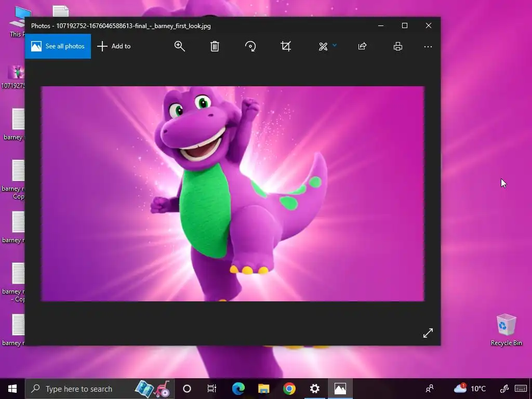Expand the Edit & Create dropdown arrow

point(335,45)
